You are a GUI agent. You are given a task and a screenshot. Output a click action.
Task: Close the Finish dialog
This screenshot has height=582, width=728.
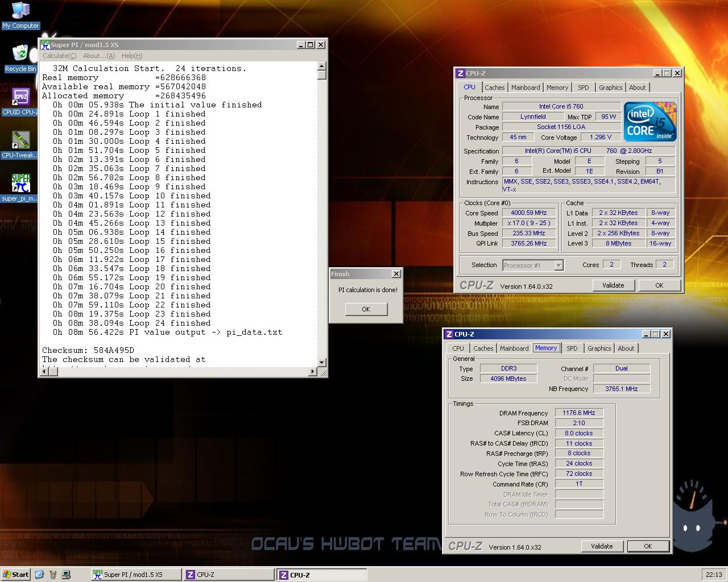pyautogui.click(x=396, y=274)
